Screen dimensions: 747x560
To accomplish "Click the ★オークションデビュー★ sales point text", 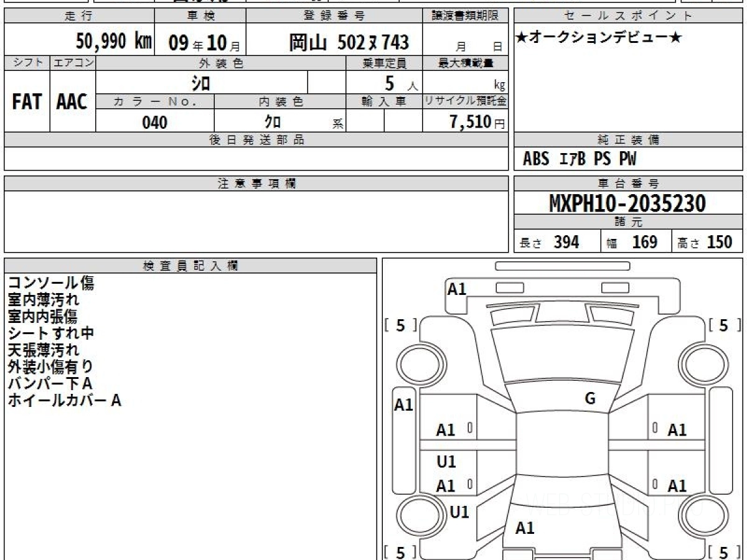I will tap(599, 38).
